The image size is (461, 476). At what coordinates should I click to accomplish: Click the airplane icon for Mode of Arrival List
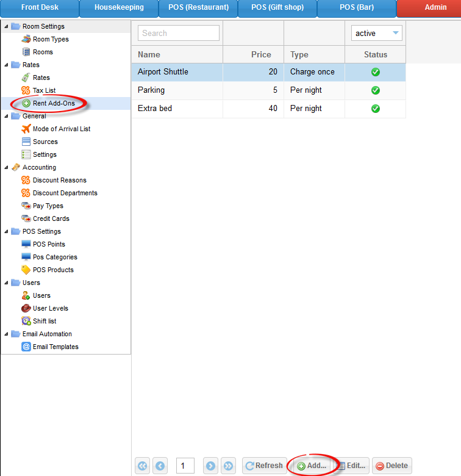(26, 129)
